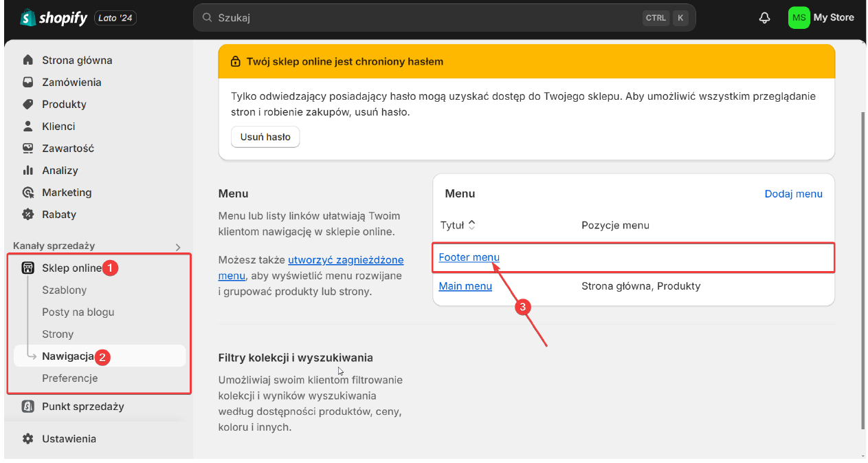The width and height of the screenshot is (868, 463).
Task: Click the Shopify logo icon
Action: [27, 18]
